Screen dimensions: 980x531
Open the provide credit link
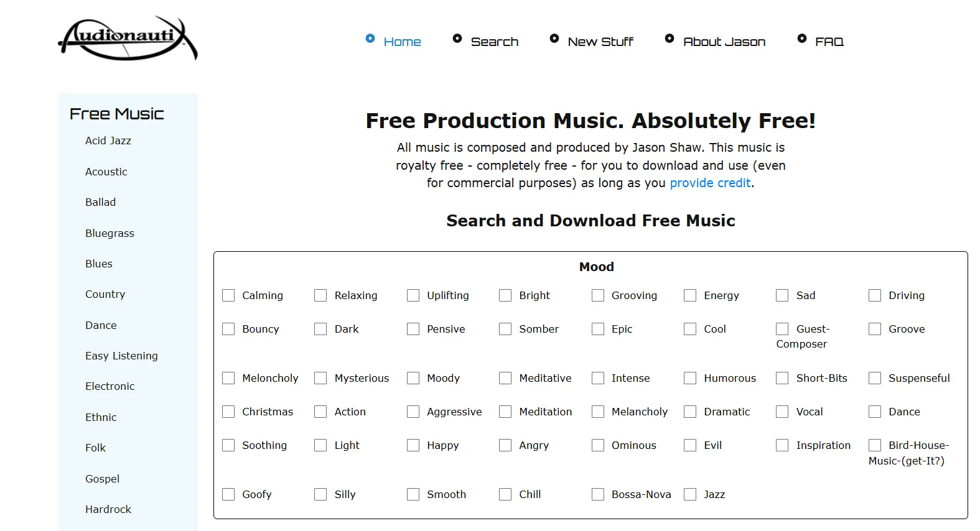[710, 183]
